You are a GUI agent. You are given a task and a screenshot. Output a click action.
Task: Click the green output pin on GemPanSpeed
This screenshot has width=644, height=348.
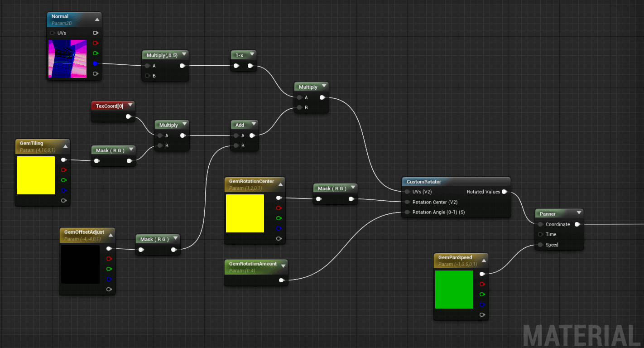[x=482, y=295]
